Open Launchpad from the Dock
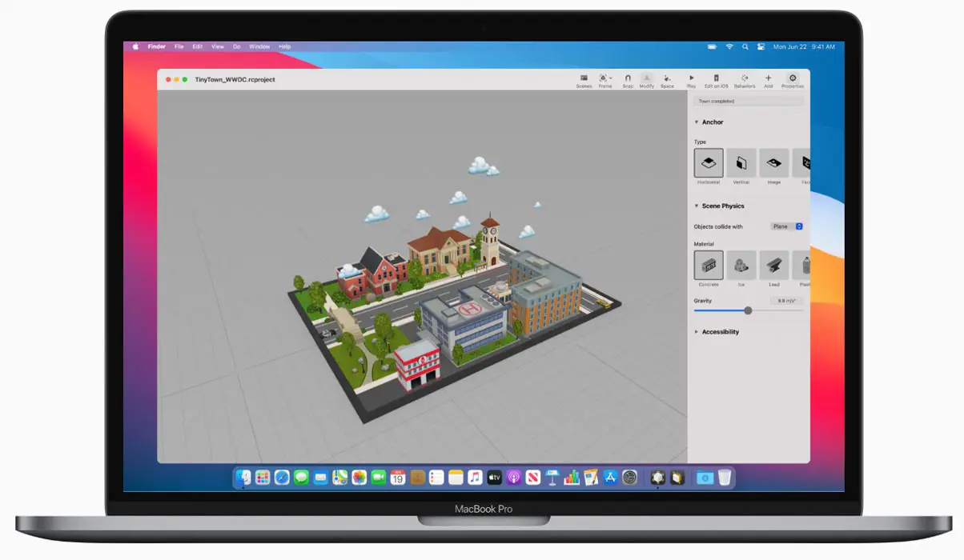964x560 pixels. coord(263,478)
